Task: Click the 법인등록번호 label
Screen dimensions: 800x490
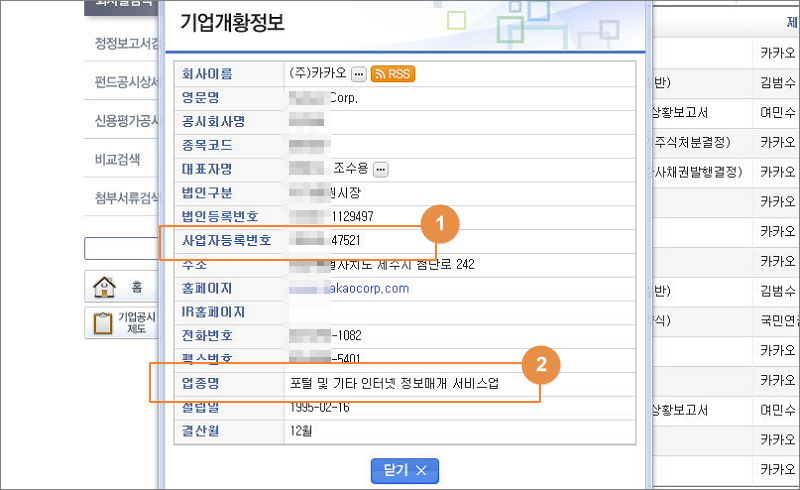Action: [220, 216]
